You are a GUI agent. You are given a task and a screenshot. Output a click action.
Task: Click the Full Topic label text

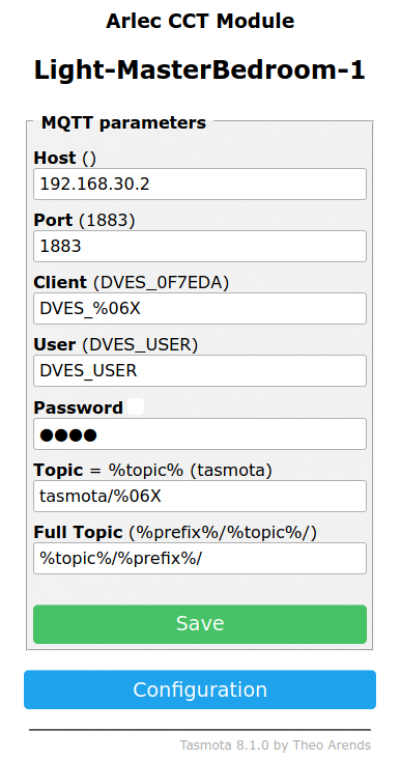(78, 532)
